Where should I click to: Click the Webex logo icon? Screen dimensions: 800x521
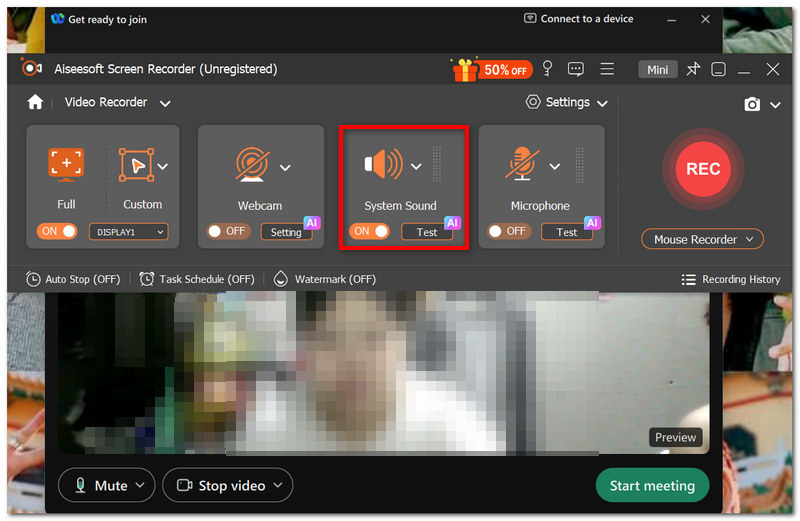(58, 19)
